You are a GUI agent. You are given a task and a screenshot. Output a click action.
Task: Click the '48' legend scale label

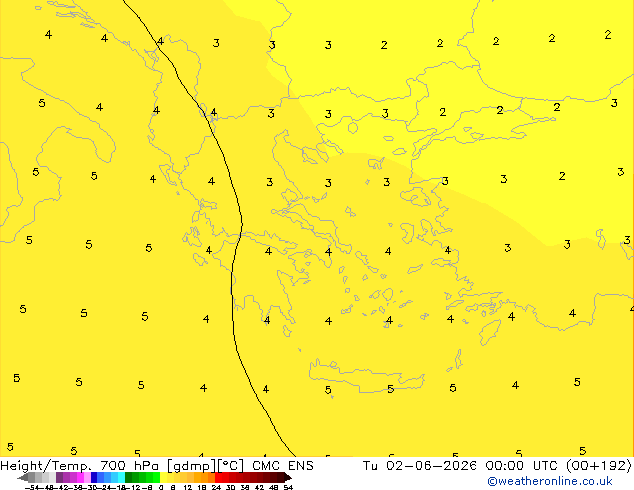[274, 487]
